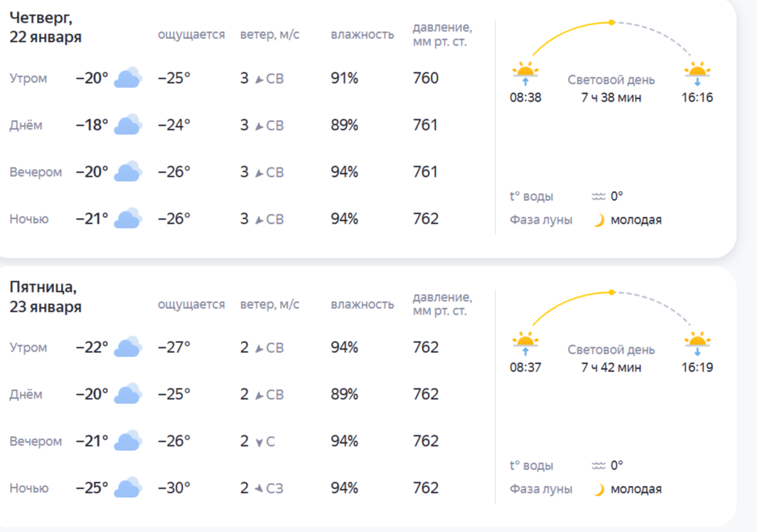Click Thursday's влажность column header

click(x=363, y=35)
